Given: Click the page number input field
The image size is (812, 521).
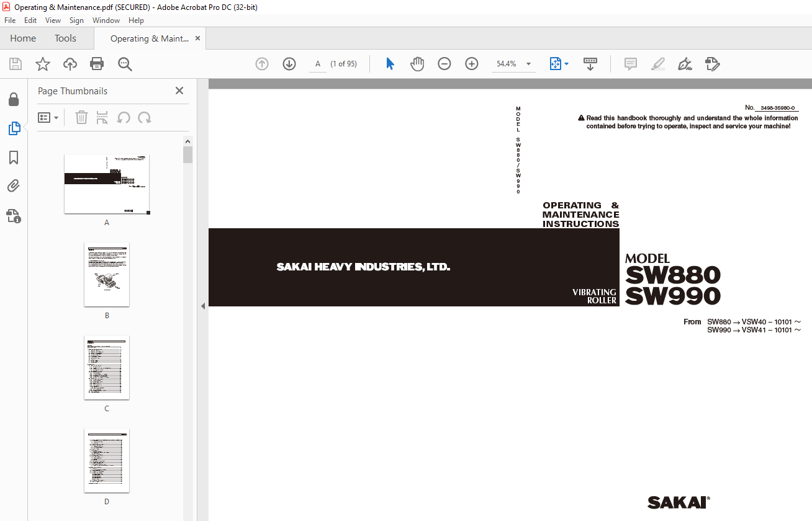Looking at the screenshot, I should [318, 64].
